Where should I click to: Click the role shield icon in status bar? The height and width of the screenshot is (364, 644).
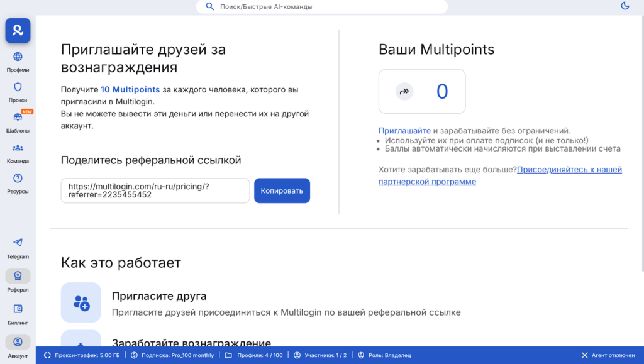pyautogui.click(x=361, y=355)
